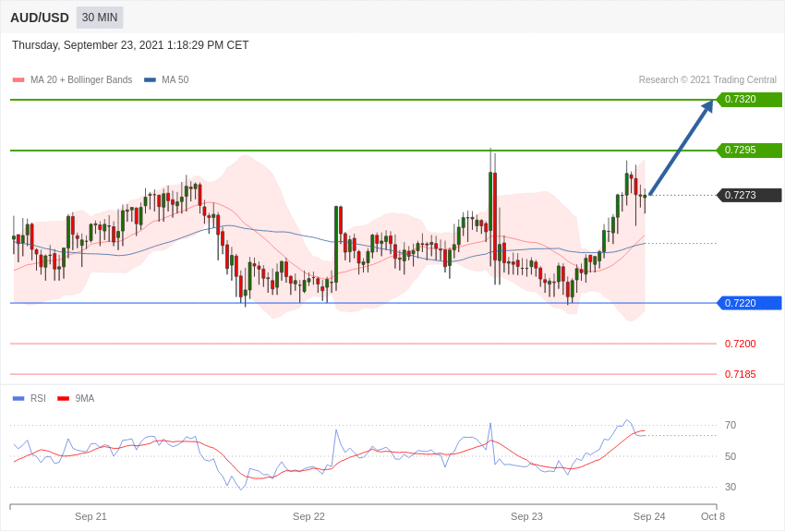Select the chart timestamp text line
This screenshot has width=785, height=532.
pos(130,45)
